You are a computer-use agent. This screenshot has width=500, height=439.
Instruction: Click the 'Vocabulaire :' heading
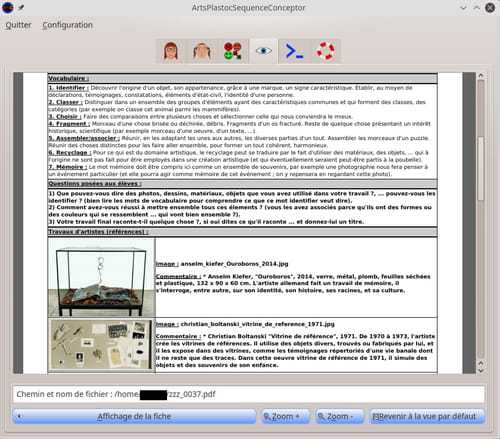(68, 78)
